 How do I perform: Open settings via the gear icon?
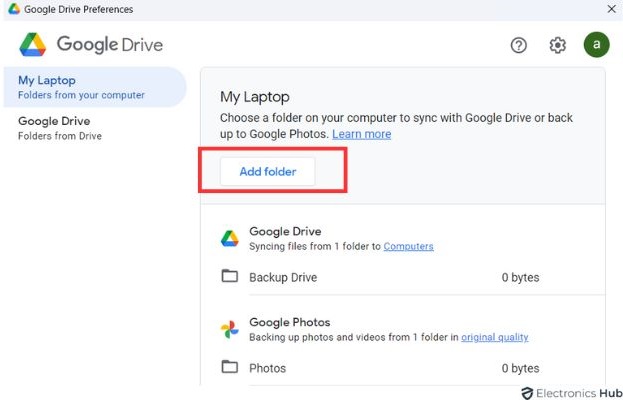[557, 45]
